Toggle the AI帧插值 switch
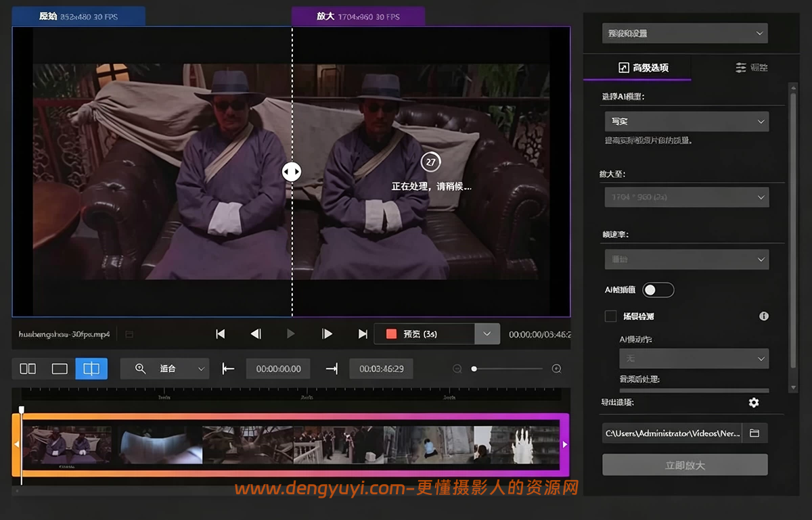 tap(658, 289)
